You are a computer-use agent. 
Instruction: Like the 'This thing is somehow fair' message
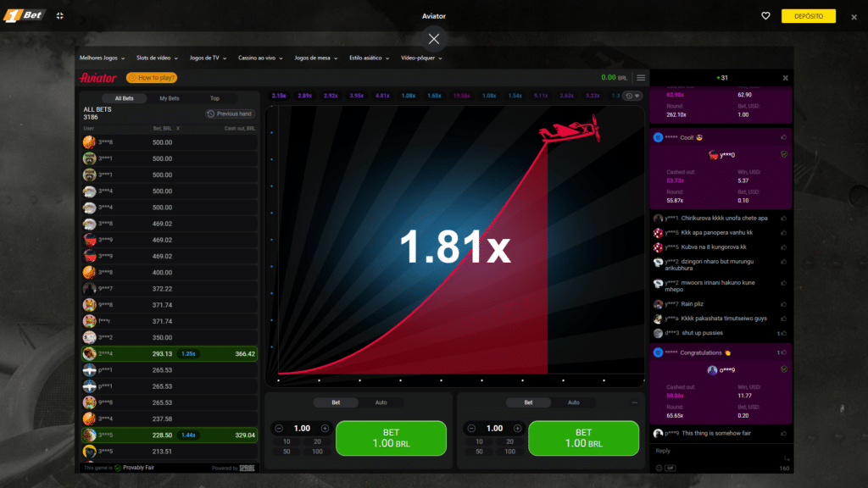point(784,433)
